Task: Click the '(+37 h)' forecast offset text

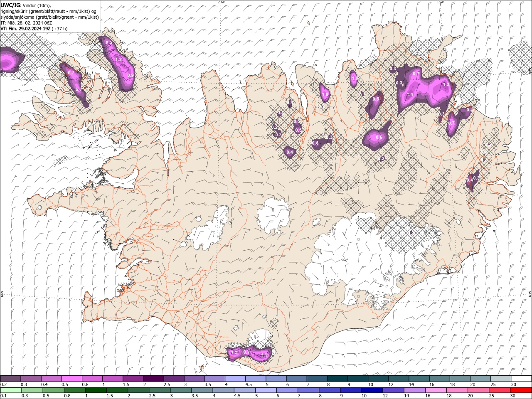Action: coord(60,29)
